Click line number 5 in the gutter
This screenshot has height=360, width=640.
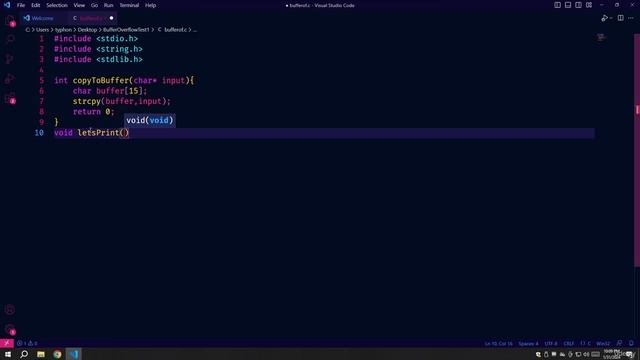pos(42,80)
